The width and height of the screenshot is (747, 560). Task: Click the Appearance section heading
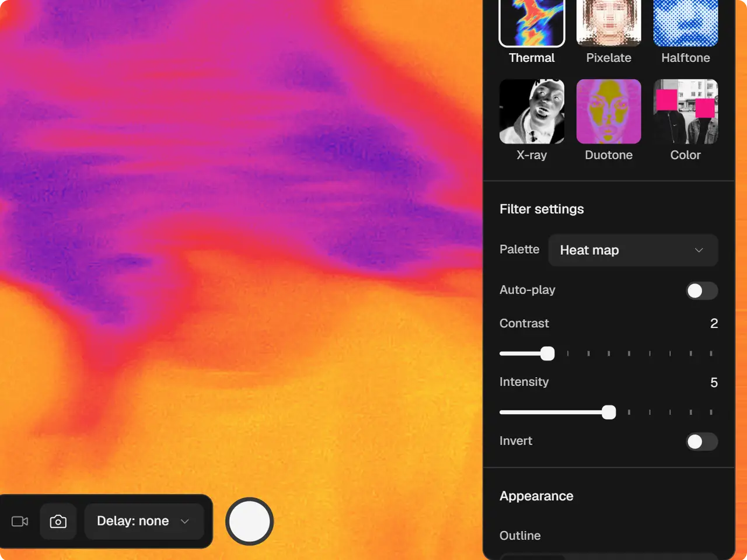tap(536, 496)
